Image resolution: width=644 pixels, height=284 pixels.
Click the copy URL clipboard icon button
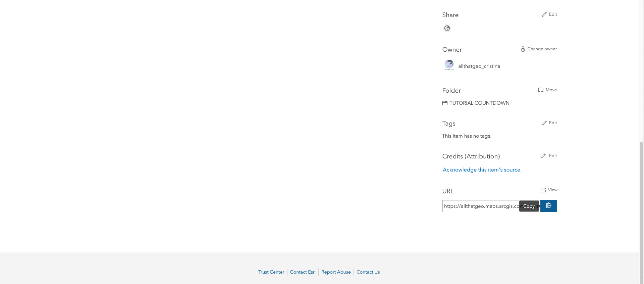click(x=548, y=206)
